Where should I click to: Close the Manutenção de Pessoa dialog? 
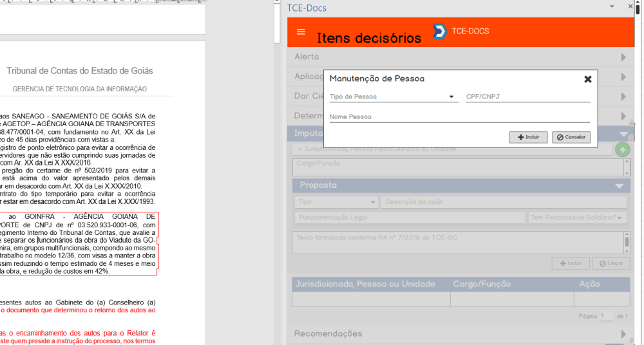pos(587,79)
